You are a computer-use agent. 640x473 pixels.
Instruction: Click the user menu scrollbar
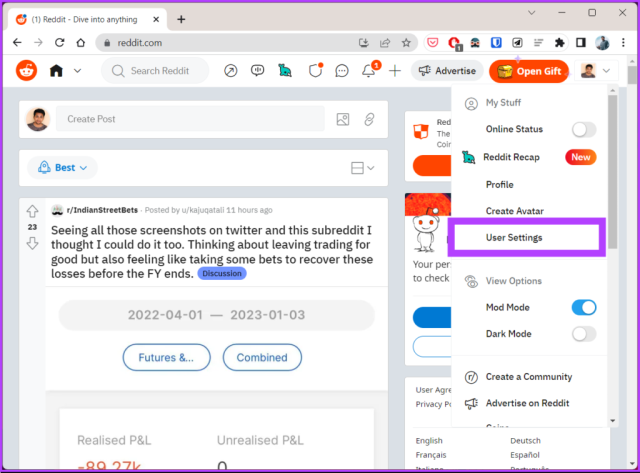612,171
